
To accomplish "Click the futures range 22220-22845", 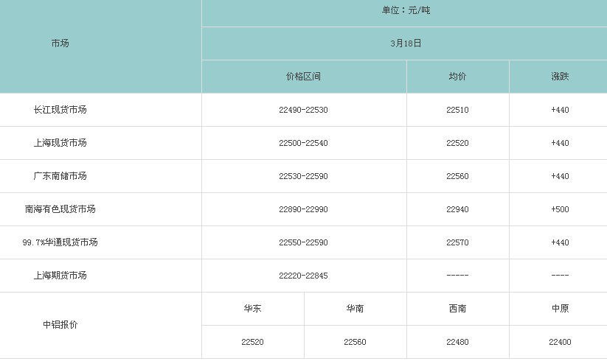I will pos(303,276).
